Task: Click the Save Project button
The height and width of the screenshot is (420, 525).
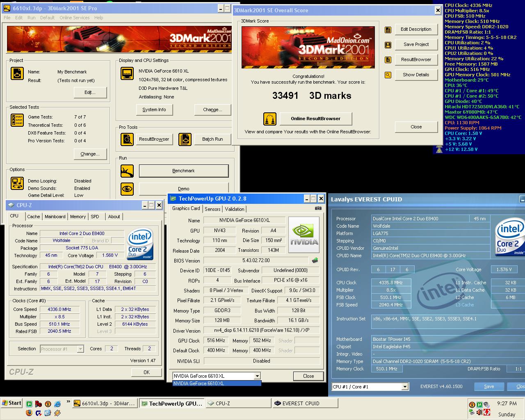Action: point(416,45)
